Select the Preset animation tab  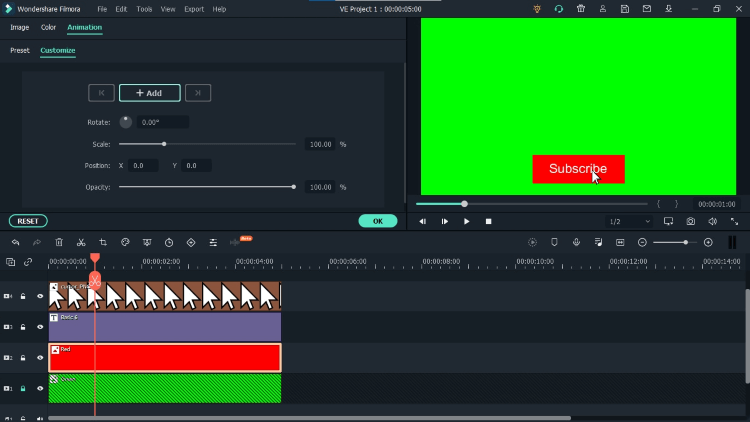click(x=20, y=50)
